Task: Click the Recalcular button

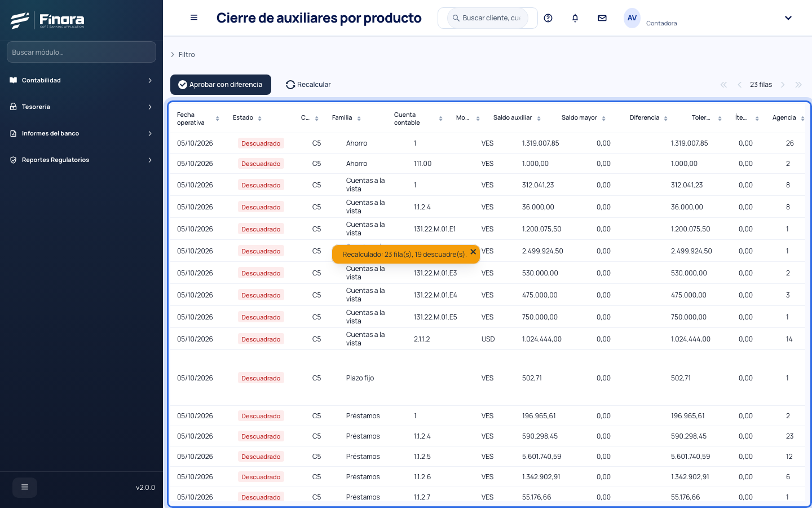Action: point(308,85)
